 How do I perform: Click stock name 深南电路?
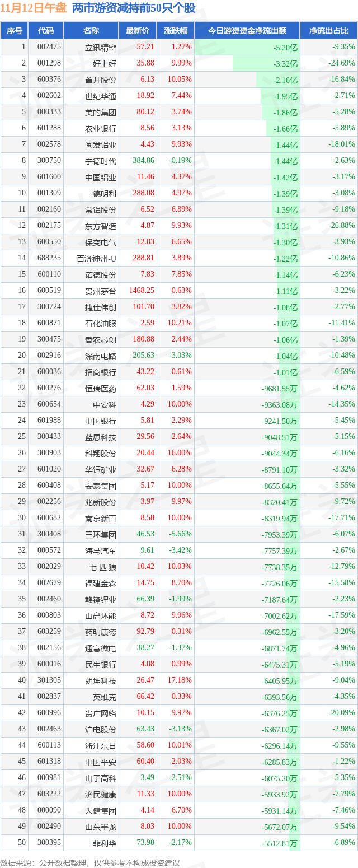101,356
